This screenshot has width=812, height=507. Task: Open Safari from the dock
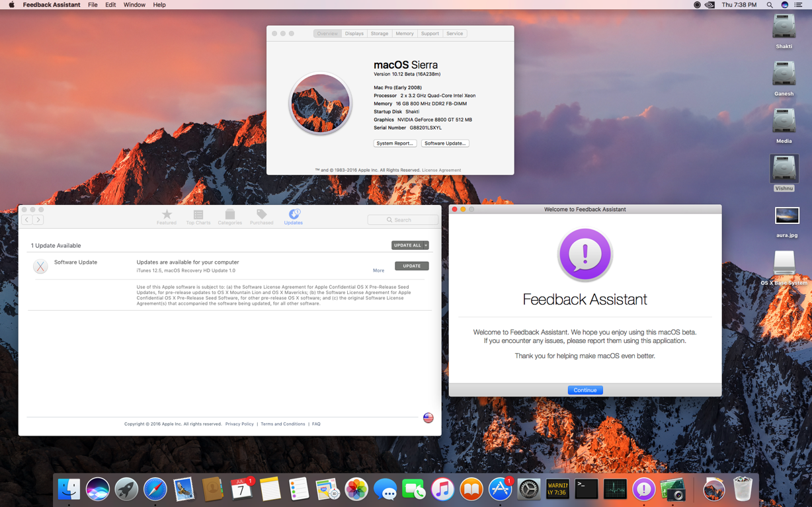click(155, 489)
